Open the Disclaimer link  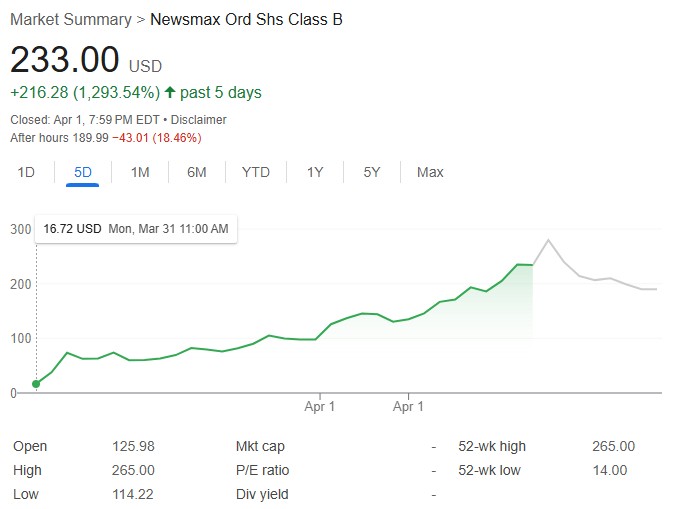199,120
